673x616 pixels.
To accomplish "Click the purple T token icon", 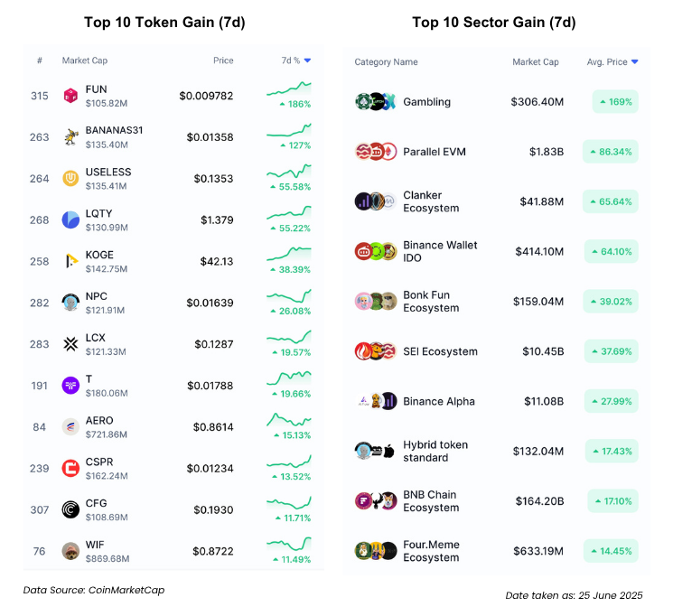I will click(70, 386).
